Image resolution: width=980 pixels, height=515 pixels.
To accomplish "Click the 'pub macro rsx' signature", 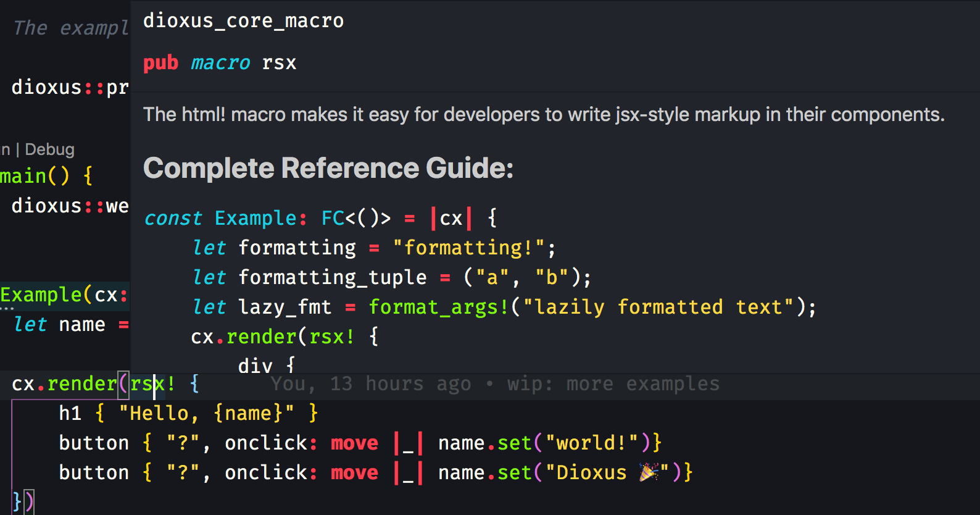I will 220,63.
